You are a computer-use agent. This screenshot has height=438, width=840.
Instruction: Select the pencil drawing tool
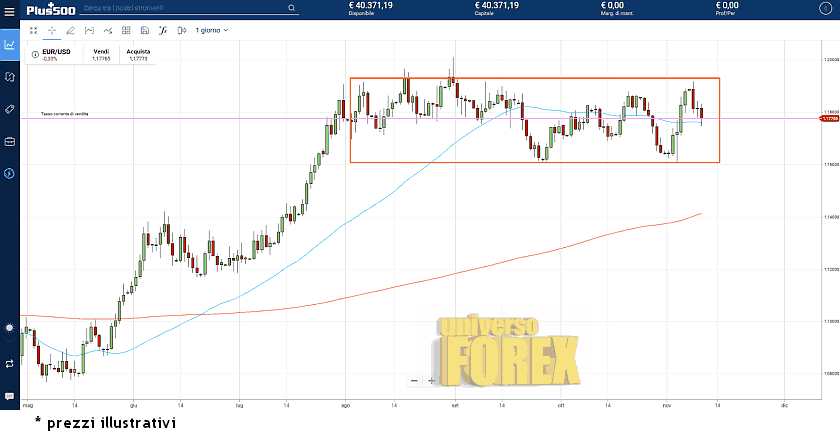70,30
